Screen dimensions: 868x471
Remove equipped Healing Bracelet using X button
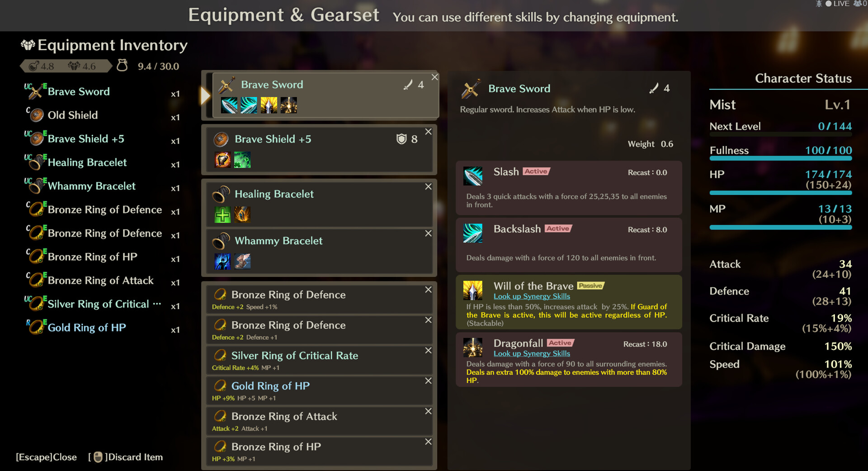[x=428, y=186]
